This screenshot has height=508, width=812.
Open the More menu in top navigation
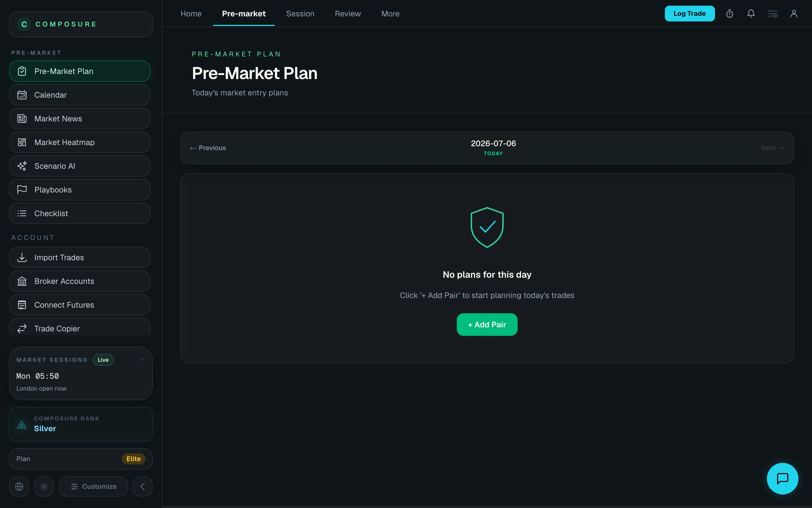(x=390, y=14)
